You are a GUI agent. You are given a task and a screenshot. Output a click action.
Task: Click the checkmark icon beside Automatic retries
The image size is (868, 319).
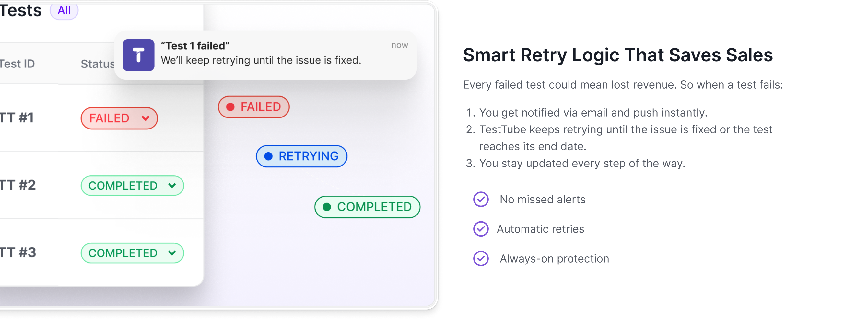(x=481, y=229)
